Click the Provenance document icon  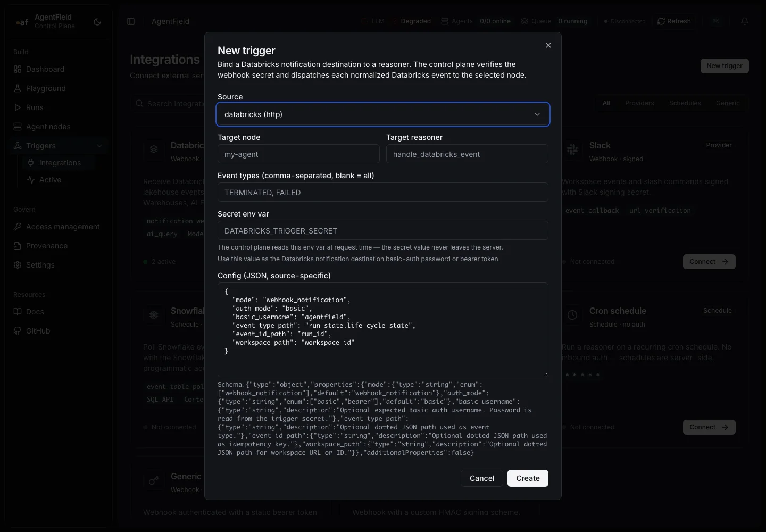(x=18, y=246)
